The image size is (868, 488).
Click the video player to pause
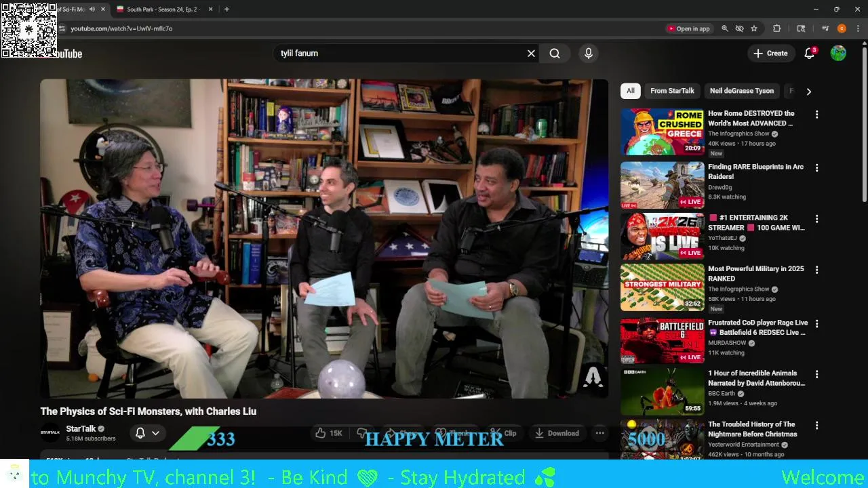pos(324,239)
